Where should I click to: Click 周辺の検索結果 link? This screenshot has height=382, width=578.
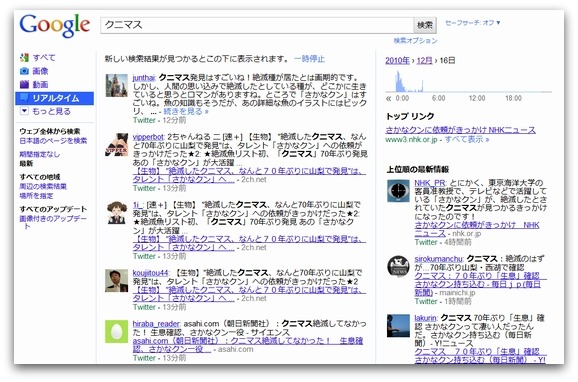tap(43, 186)
